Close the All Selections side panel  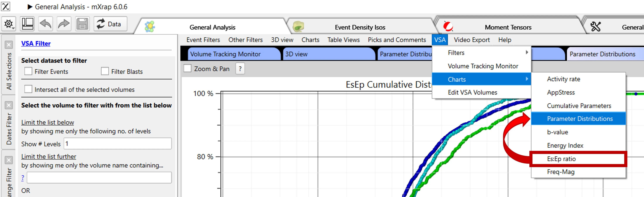(x=9, y=45)
